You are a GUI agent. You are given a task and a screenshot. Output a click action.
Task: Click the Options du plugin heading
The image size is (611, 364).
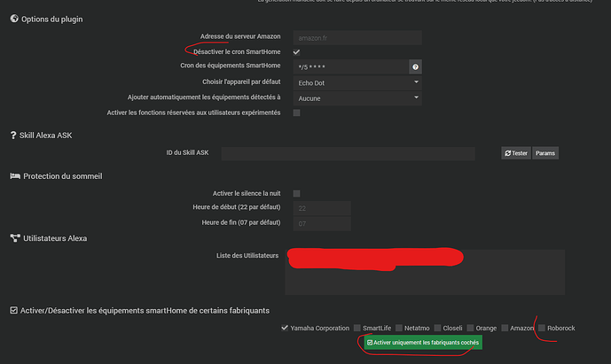pyautogui.click(x=51, y=19)
